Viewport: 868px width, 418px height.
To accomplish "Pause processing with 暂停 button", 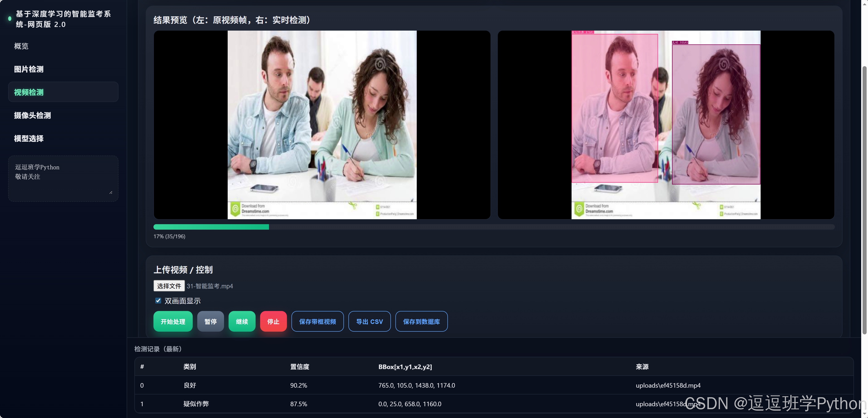I will click(210, 321).
